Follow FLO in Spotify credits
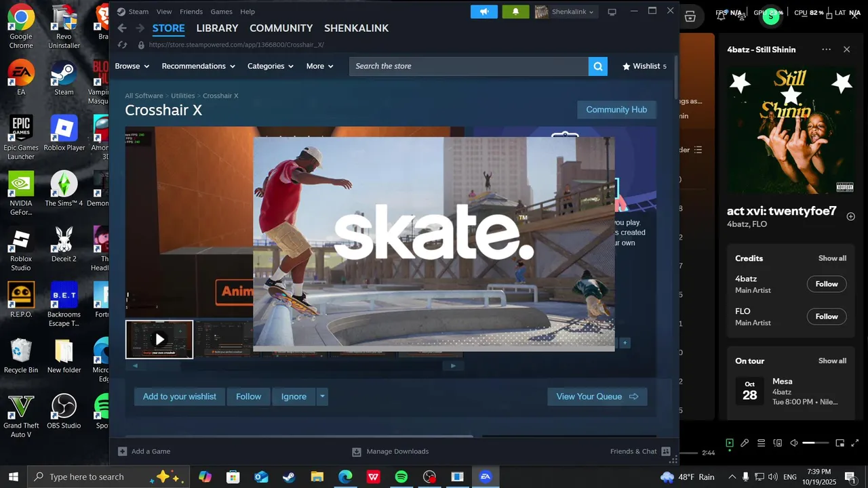Viewport: 868px width, 488px height. tap(827, 317)
